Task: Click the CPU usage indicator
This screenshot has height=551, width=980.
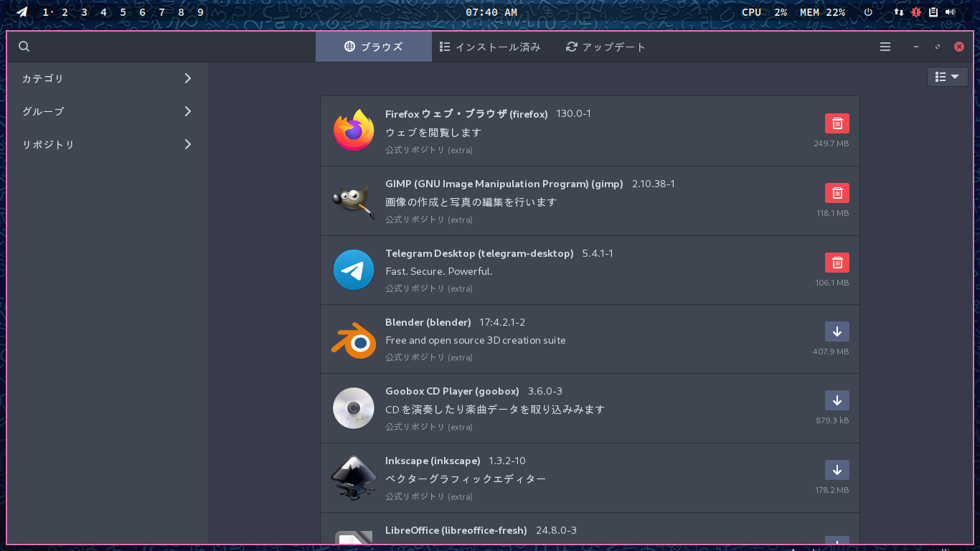Action: tap(764, 12)
